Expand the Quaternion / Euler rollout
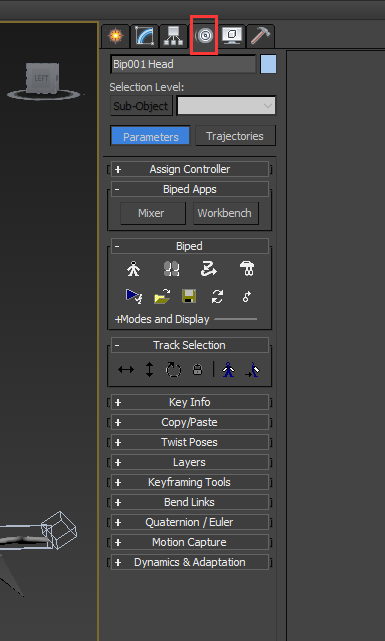385x641 pixels. tap(190, 522)
